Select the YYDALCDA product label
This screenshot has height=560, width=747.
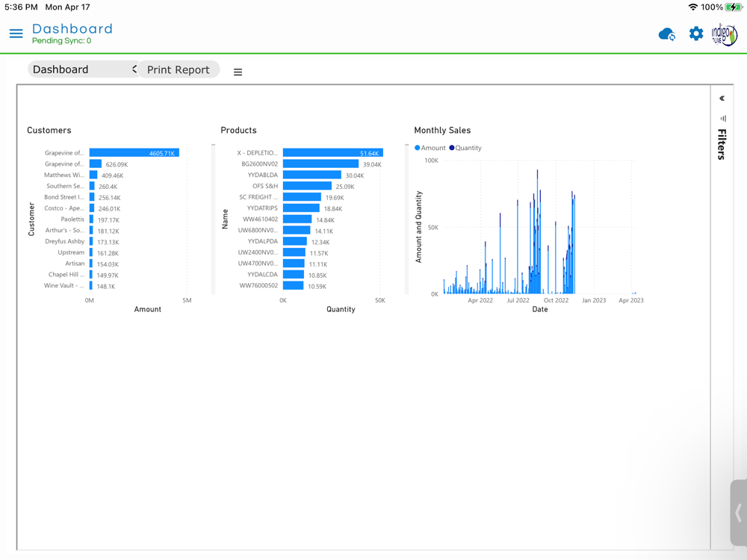(262, 274)
